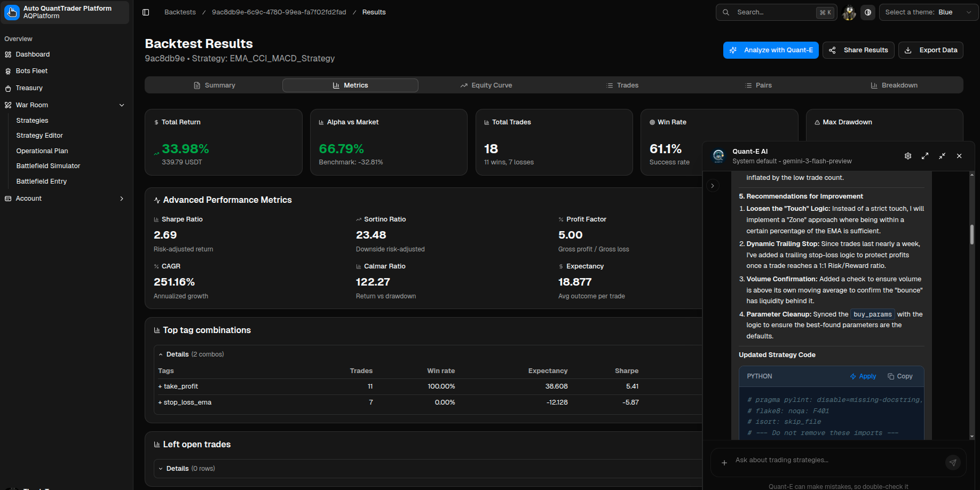Click Analyze with Quant-E

point(771,50)
